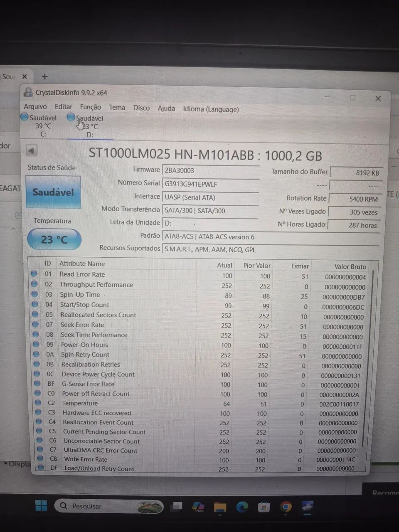
Task: Click the status dot for Spin-Up Time
Action: pos(35,294)
